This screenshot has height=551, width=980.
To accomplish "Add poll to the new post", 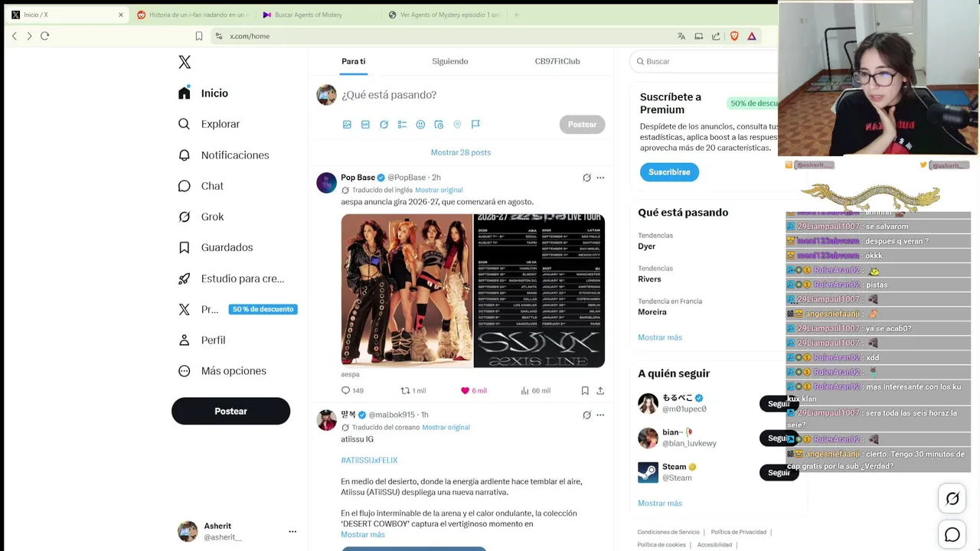I will click(402, 124).
